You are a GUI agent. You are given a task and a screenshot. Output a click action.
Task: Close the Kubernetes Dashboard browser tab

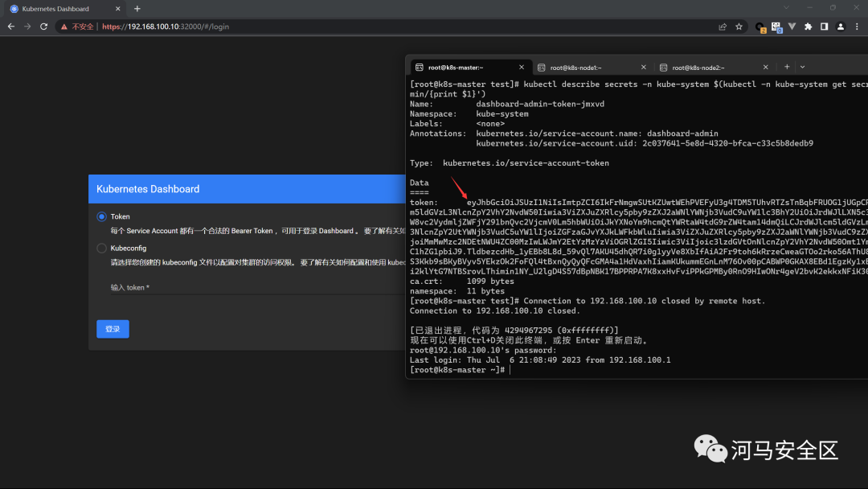pyautogui.click(x=118, y=9)
